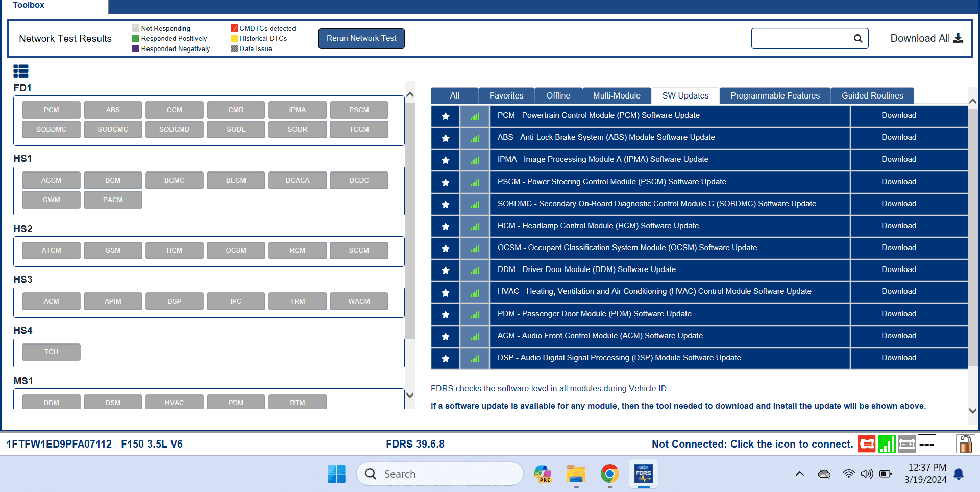The image size is (980, 492).
Task: Click Rerun Network Test button
Action: click(361, 38)
